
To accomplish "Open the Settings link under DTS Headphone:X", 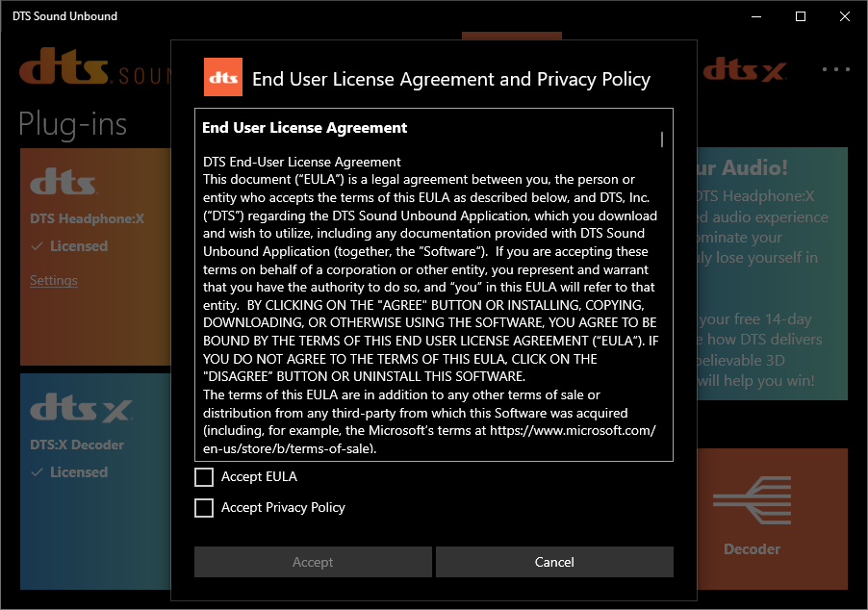I will pyautogui.click(x=54, y=280).
